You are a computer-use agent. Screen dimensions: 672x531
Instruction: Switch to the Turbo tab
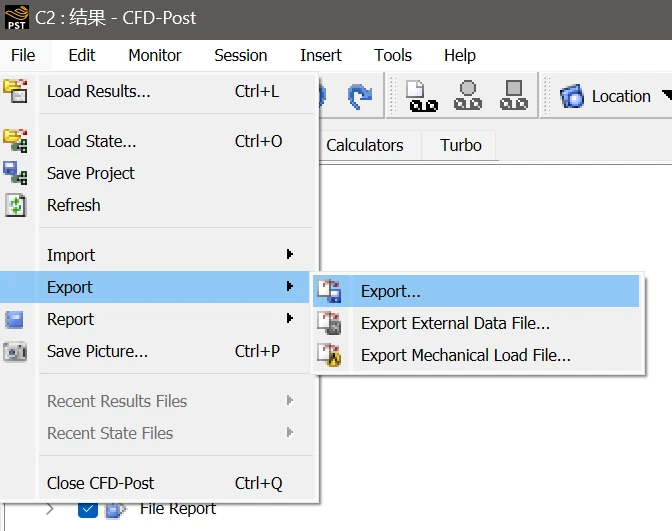pos(460,145)
